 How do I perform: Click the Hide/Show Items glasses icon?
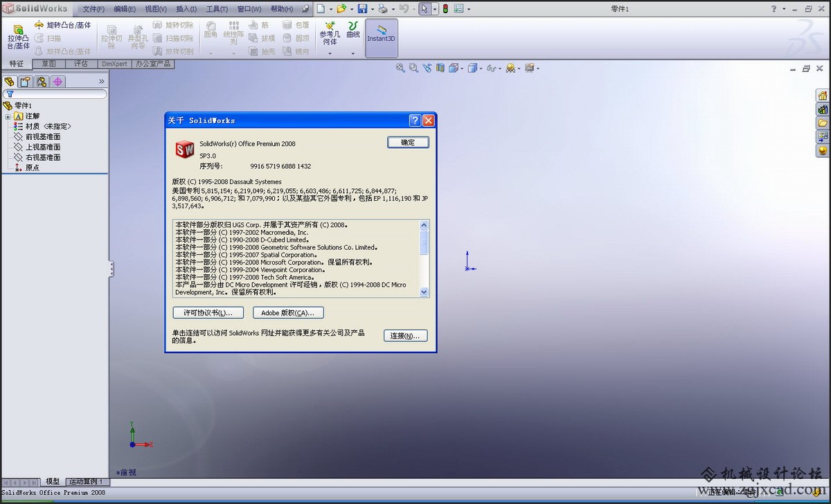pyautogui.click(x=491, y=68)
